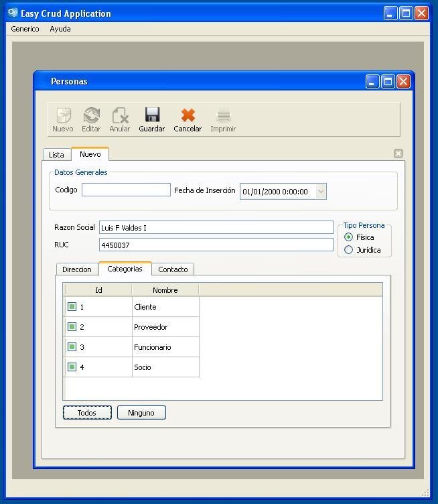Image resolution: width=438 pixels, height=504 pixels.
Task: Sort by the Id column header
Action: pos(98,290)
